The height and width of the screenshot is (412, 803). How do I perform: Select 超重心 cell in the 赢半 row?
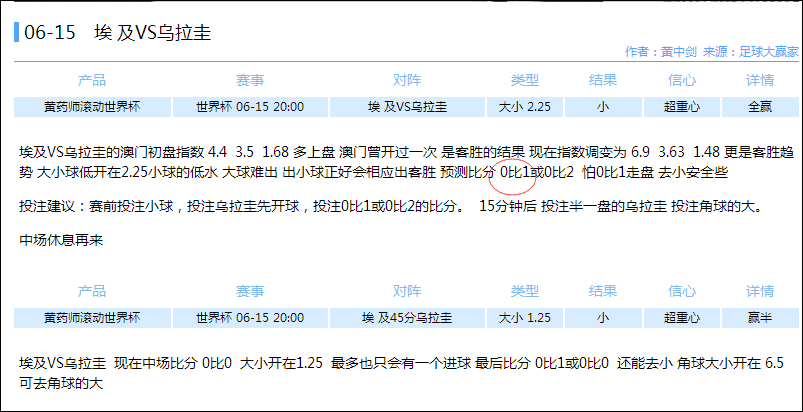tap(682, 318)
